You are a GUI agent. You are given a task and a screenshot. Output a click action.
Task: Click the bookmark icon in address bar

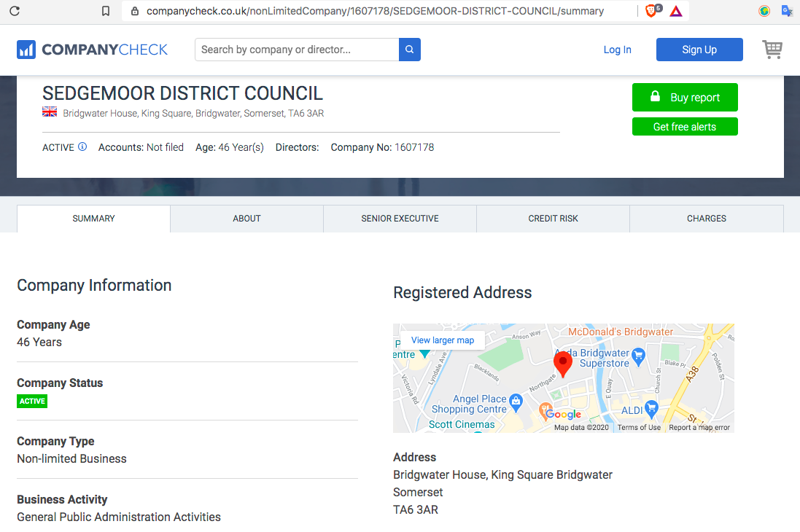click(106, 11)
